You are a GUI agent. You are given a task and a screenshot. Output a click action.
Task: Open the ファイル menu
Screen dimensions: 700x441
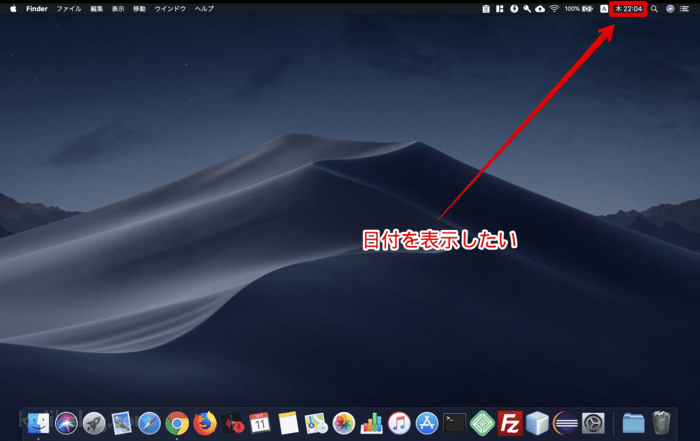click(x=69, y=8)
